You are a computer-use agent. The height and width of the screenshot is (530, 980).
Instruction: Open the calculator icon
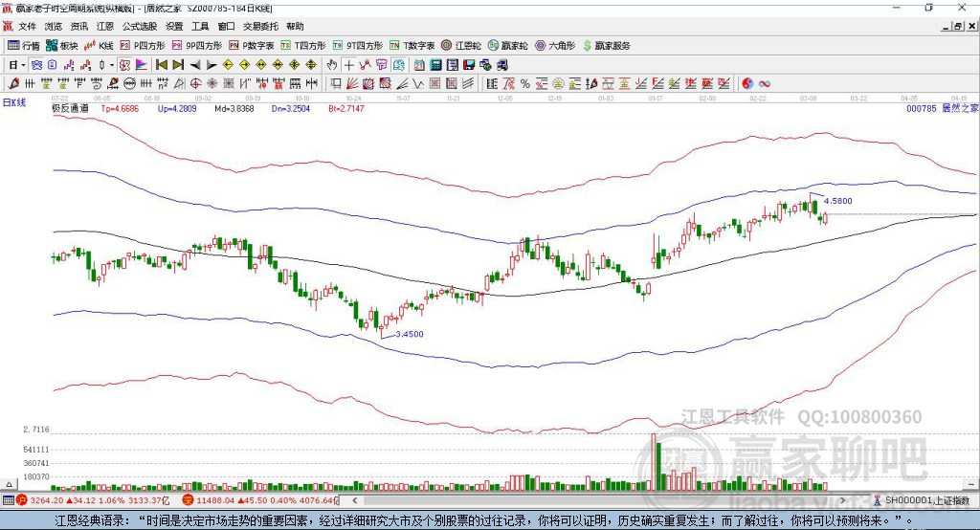(x=436, y=65)
